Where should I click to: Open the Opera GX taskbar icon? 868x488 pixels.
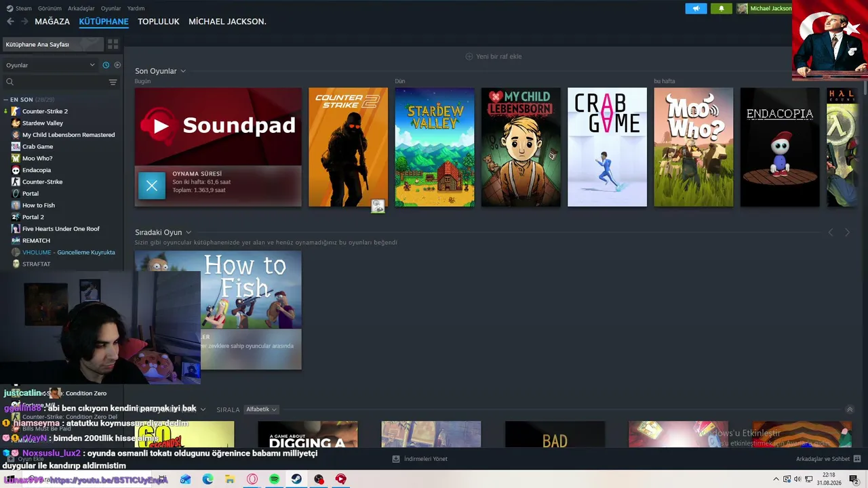click(x=252, y=479)
